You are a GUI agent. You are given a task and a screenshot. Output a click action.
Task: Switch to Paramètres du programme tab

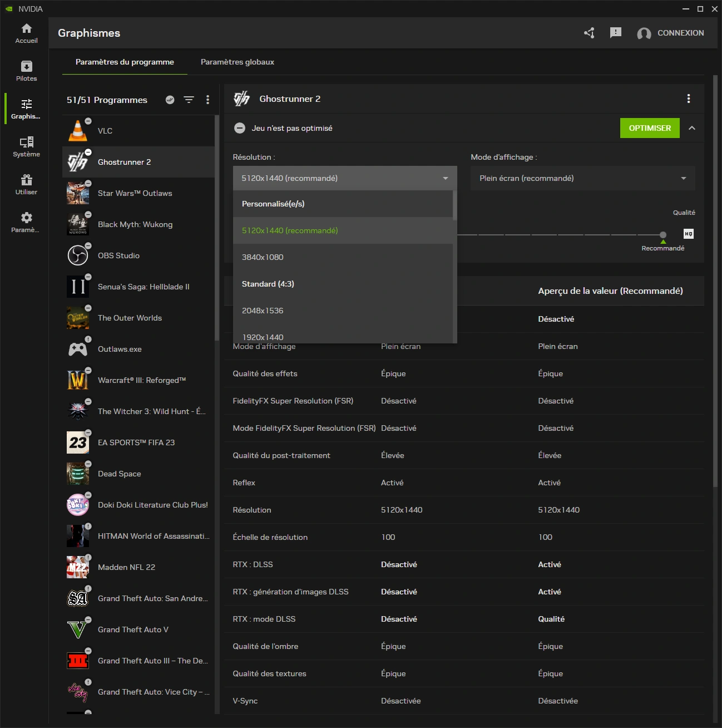coord(125,62)
